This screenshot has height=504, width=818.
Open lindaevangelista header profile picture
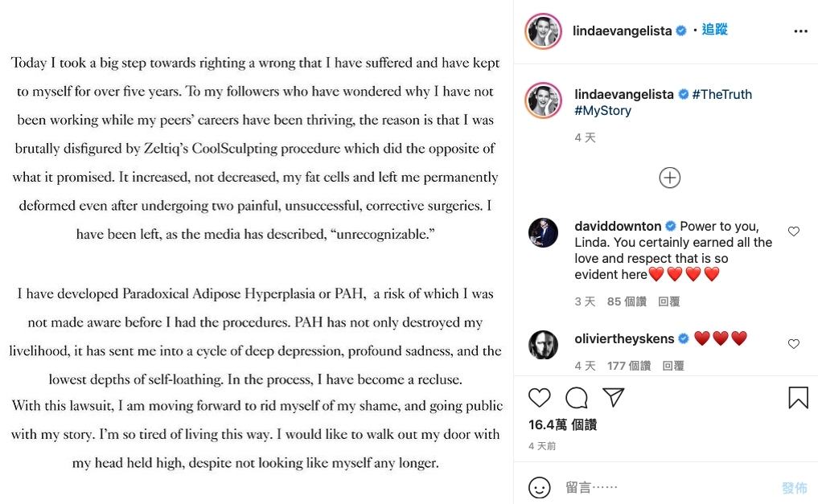point(543,31)
